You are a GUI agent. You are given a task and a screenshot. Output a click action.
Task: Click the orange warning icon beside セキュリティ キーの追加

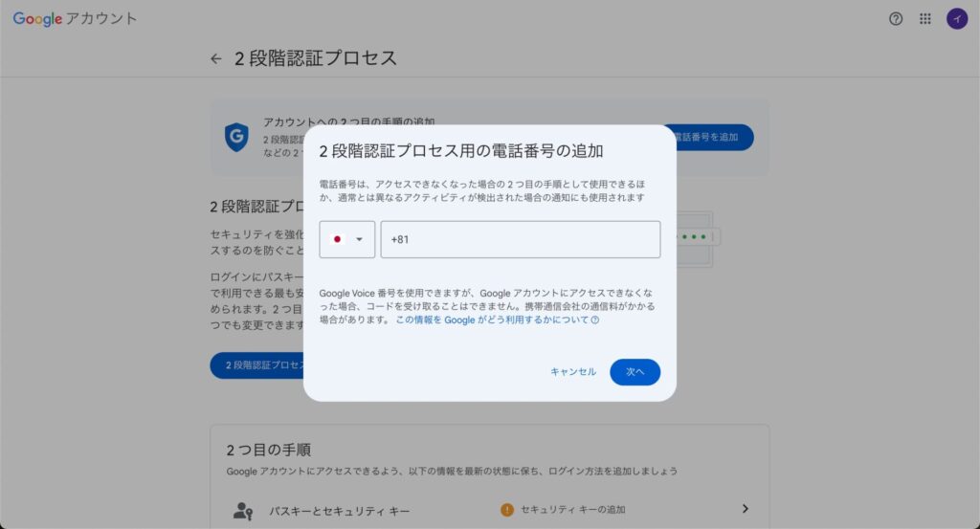click(x=507, y=510)
